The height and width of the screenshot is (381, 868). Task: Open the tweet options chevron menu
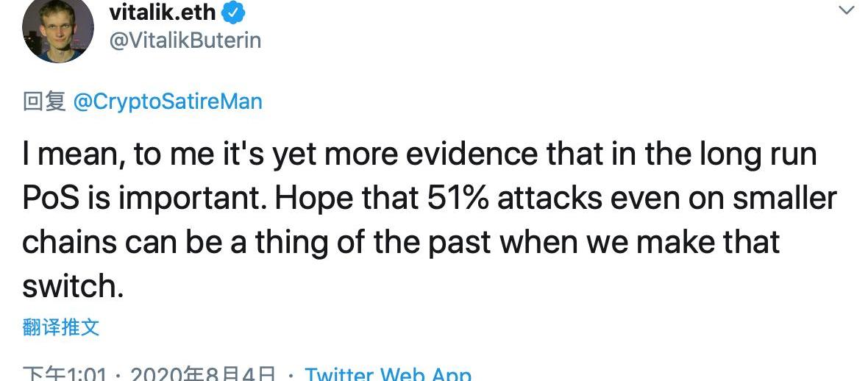[847, 11]
